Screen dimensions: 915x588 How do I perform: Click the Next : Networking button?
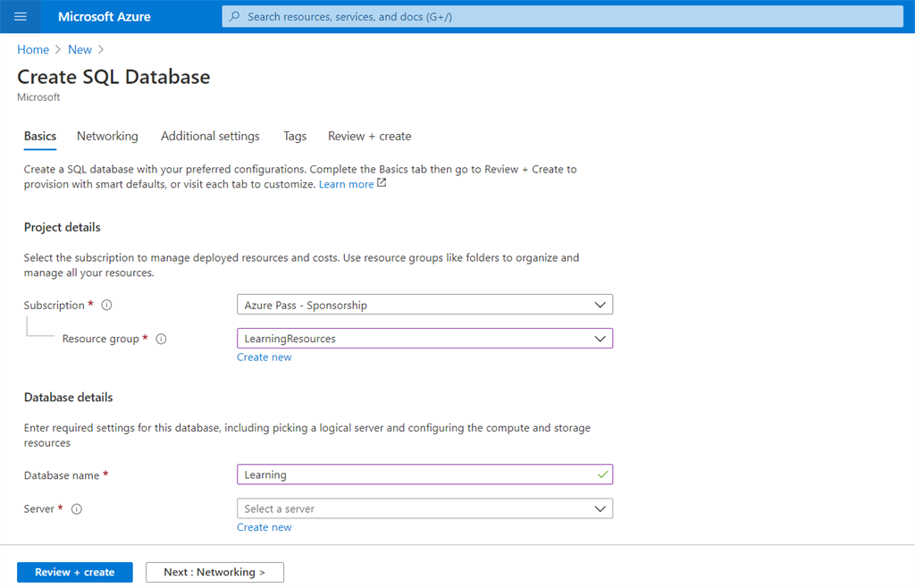click(214, 572)
